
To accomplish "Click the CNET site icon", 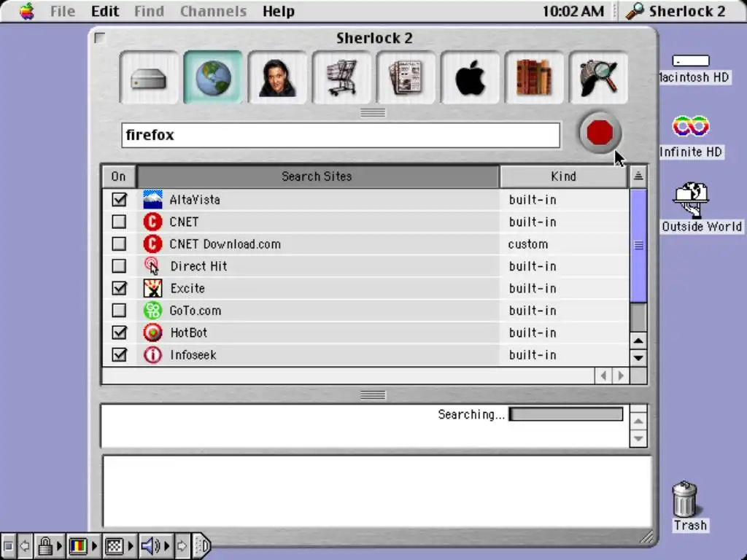I will (152, 222).
